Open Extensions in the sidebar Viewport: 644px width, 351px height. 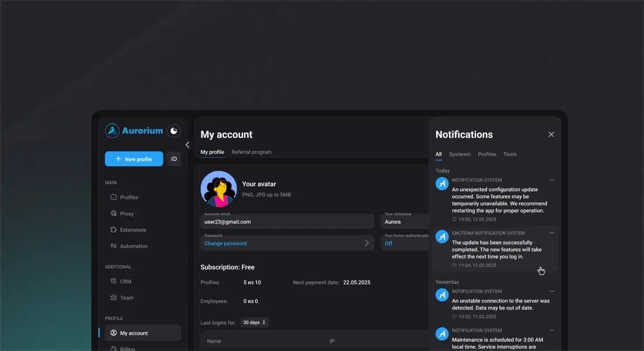pyautogui.click(x=133, y=230)
